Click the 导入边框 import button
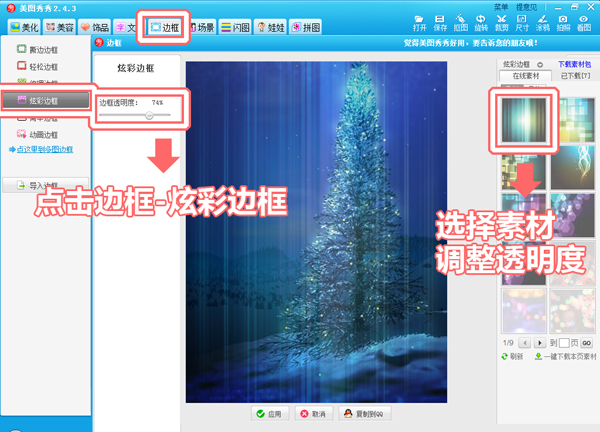Screen dimensions: 600x432 pyautogui.click(x=46, y=185)
